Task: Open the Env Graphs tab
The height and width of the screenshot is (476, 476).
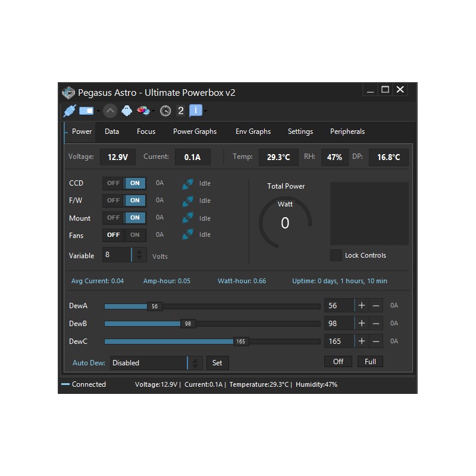Action: tap(253, 131)
